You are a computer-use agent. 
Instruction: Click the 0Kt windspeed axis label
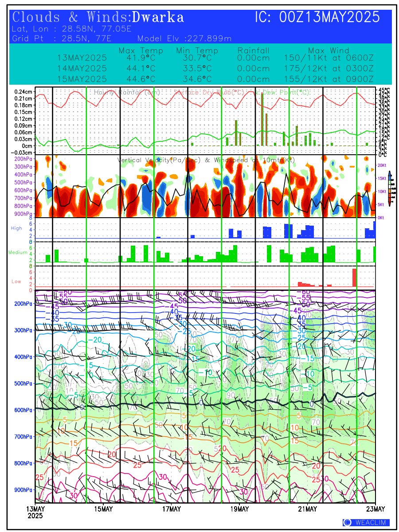[382, 218]
